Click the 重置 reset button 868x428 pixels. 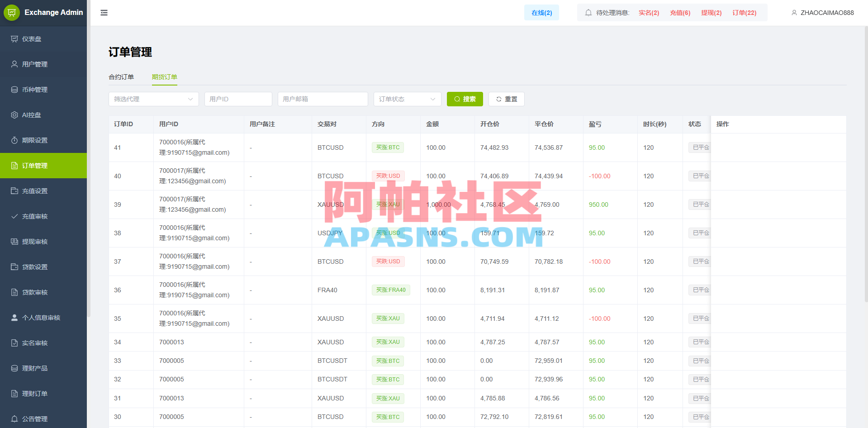click(x=507, y=99)
